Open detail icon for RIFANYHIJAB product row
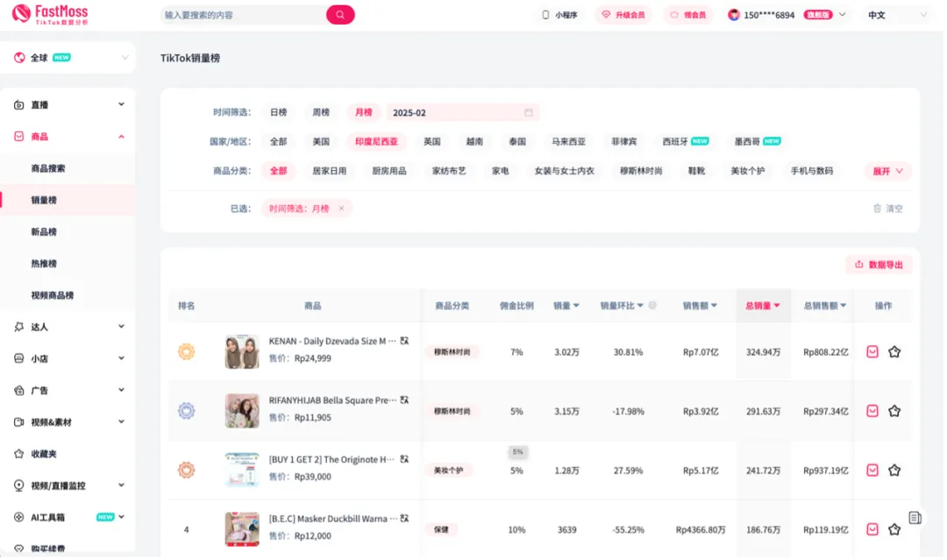This screenshot has height=560, width=947. pos(874,412)
